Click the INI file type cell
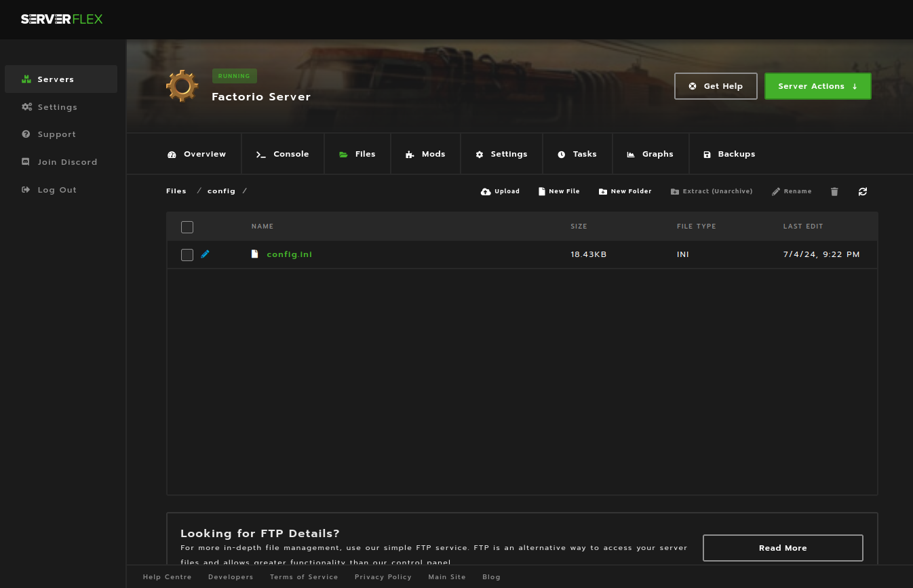 pos(683,255)
